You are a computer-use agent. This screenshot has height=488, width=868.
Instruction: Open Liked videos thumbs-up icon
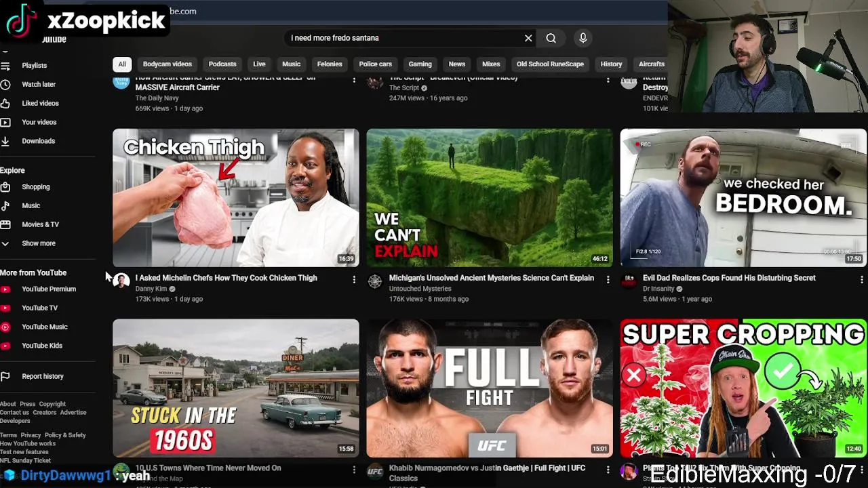[x=5, y=103]
